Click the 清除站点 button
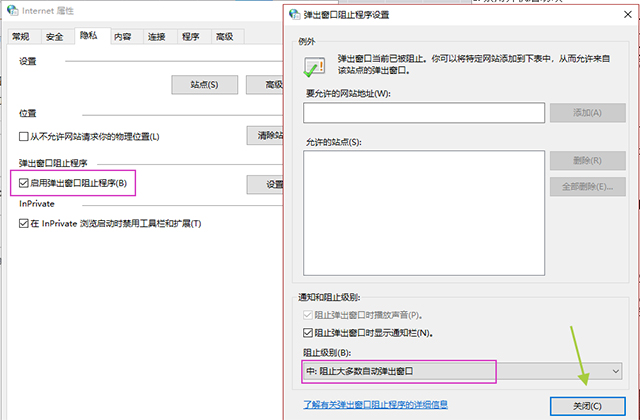The height and width of the screenshot is (420, 640). click(265, 135)
